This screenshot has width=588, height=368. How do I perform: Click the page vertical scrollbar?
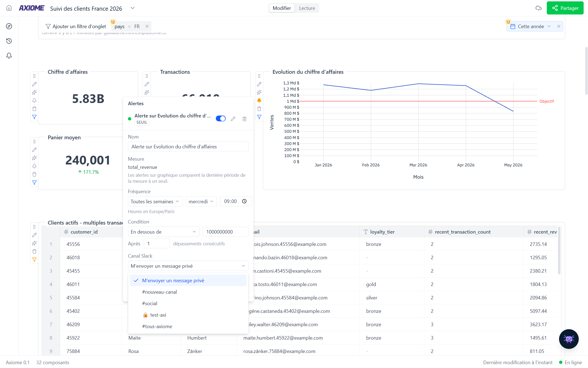pos(586,71)
